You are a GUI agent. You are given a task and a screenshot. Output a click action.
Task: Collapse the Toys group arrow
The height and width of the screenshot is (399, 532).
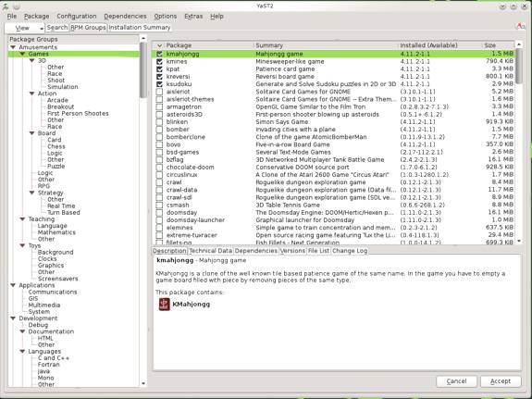click(22, 245)
